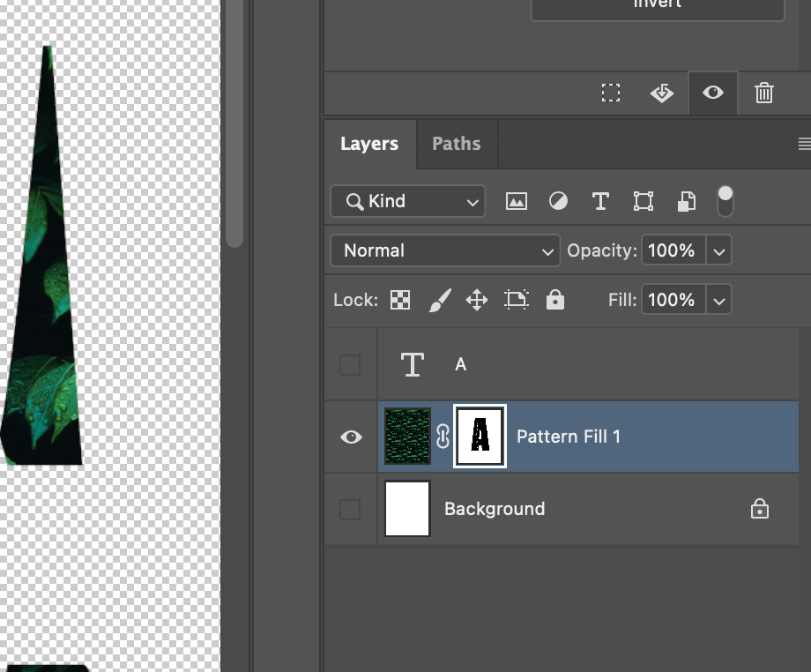Toggle visibility of Pattern Fill 1 layer
This screenshot has height=672, width=811.
(351, 437)
